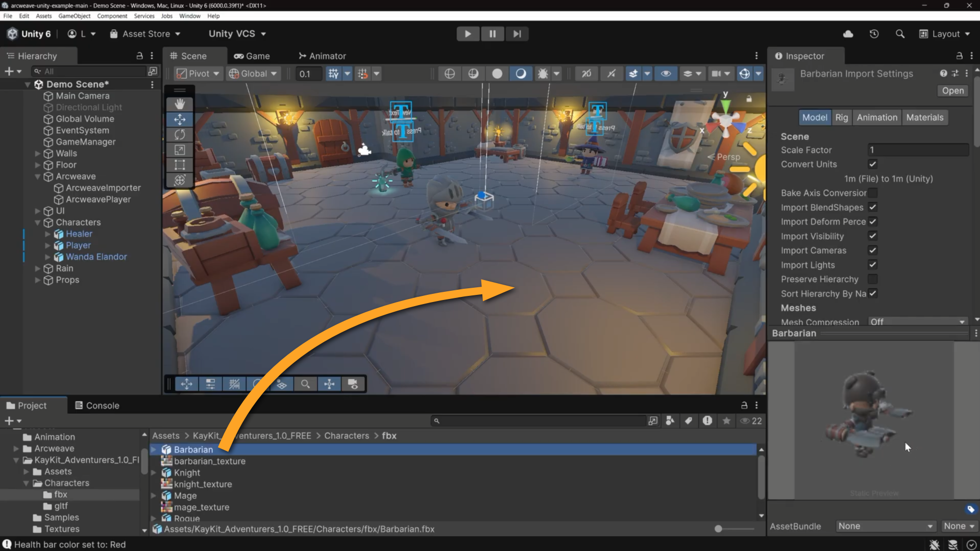Click the magnifier in the scene overlay bar
The image size is (980, 551).
[305, 384]
